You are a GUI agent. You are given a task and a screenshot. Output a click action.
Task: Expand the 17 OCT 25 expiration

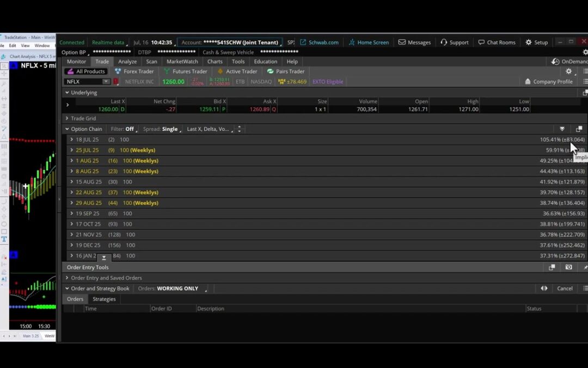pyautogui.click(x=72, y=224)
